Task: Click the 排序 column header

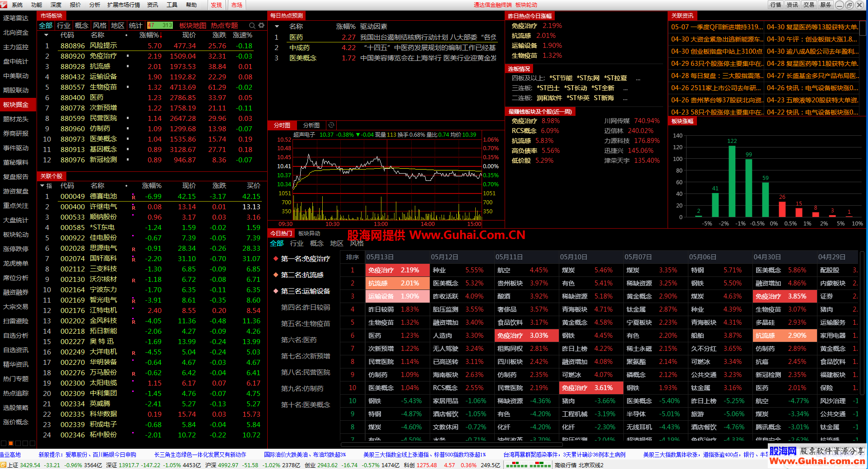Action: tap(353, 257)
